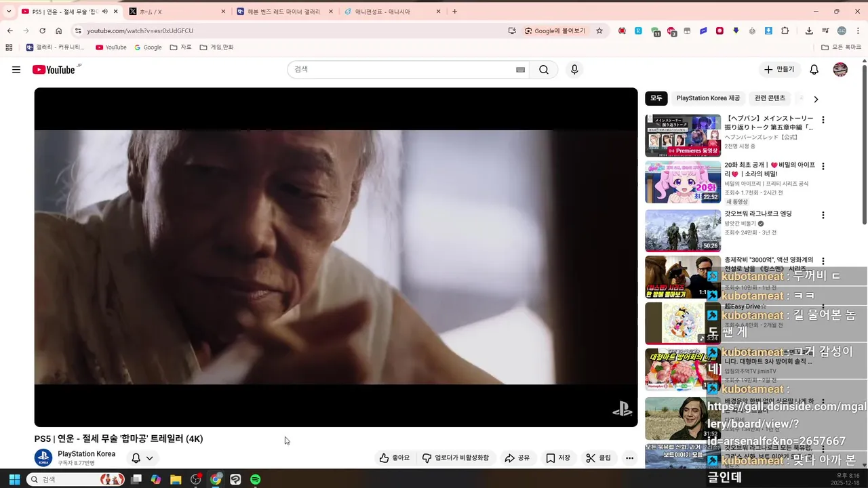Show more filter chips with right arrow

(x=816, y=99)
